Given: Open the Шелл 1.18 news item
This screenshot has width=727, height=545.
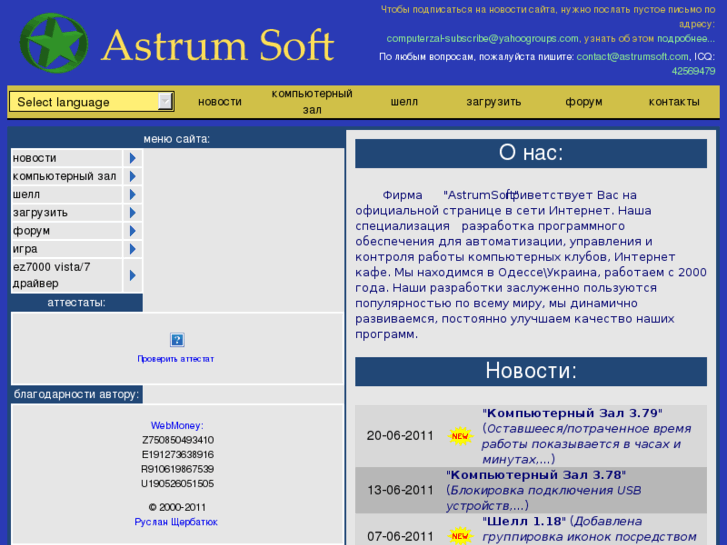Looking at the screenshot, I should coord(524,521).
